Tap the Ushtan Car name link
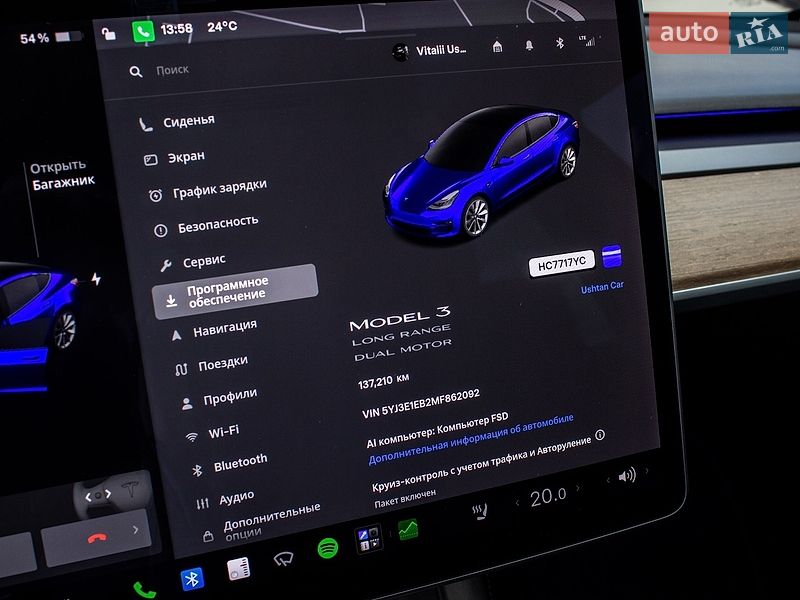 (x=602, y=288)
